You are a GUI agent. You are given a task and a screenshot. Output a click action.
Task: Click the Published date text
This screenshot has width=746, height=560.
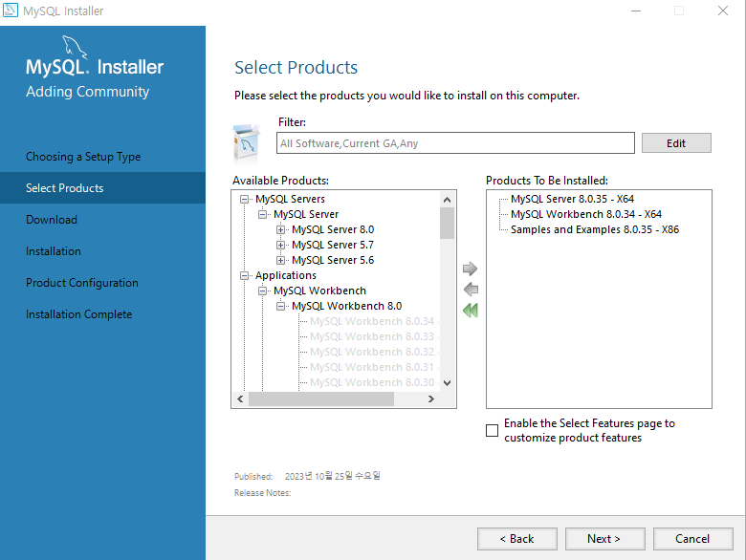tap(332, 476)
